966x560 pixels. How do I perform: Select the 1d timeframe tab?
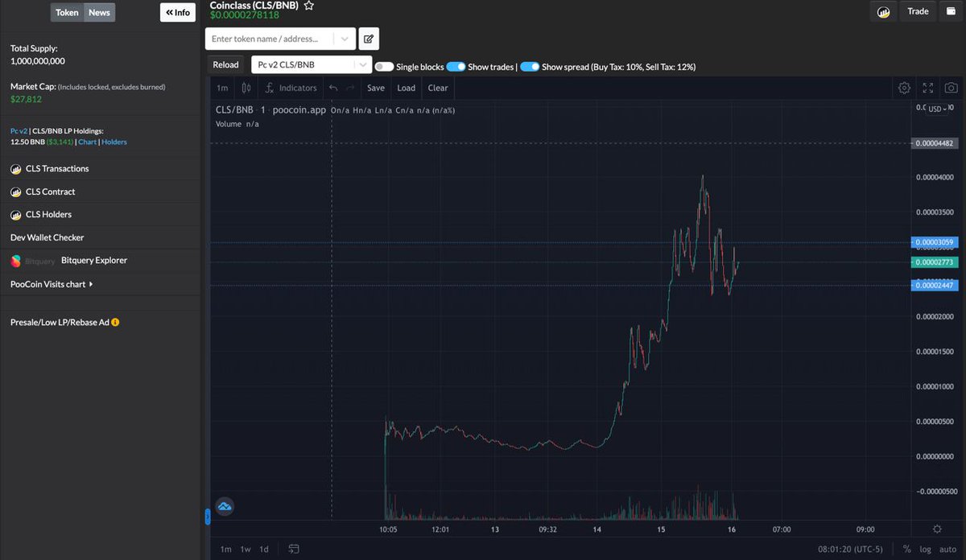pyautogui.click(x=263, y=548)
